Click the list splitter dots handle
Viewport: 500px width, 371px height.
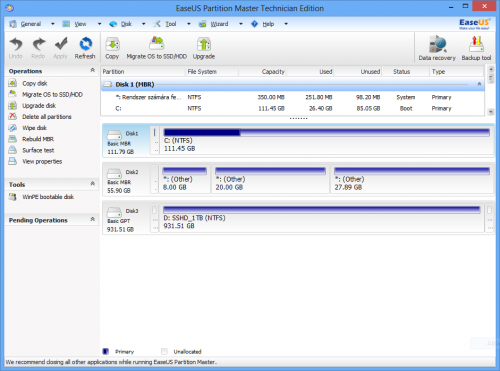[298, 119]
